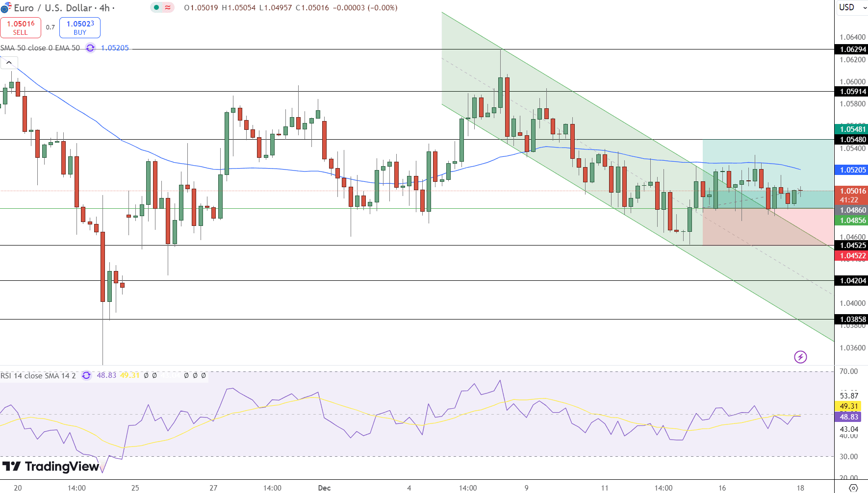Open the USD currency dropdown
Image resolution: width=868 pixels, height=493 pixels.
(x=852, y=7)
